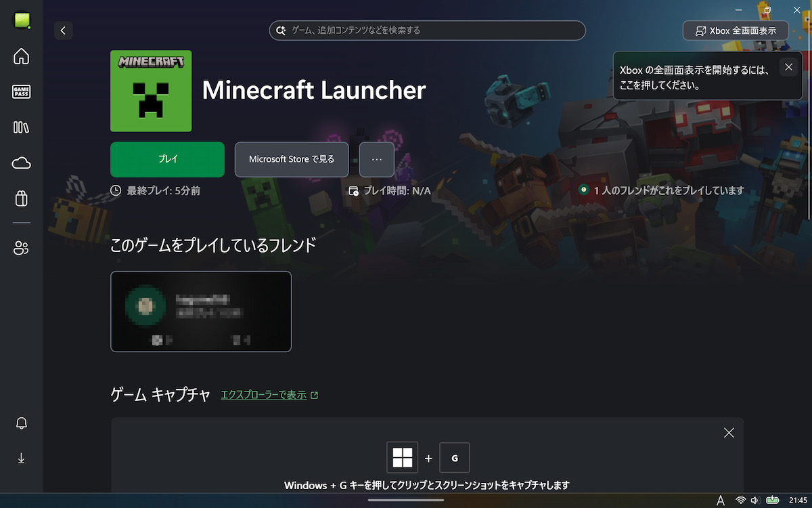812x508 pixels.
Task: Click the battery charging icon in tray
Action: click(772, 500)
